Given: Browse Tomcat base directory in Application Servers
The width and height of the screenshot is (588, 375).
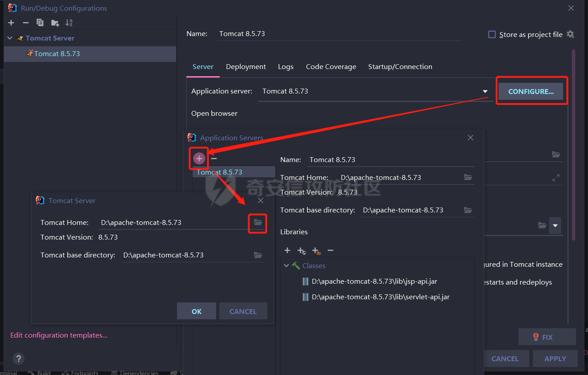Looking at the screenshot, I should (468, 210).
